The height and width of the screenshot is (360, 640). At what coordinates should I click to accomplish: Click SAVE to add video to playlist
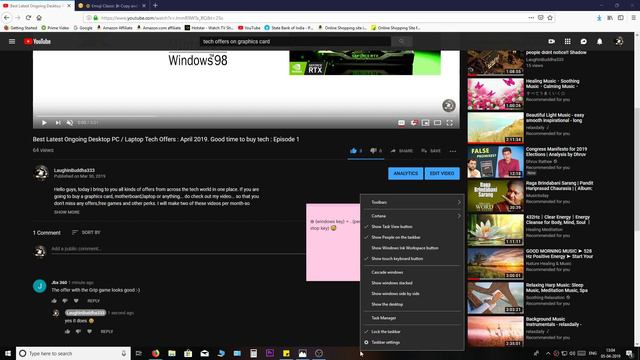click(431, 151)
